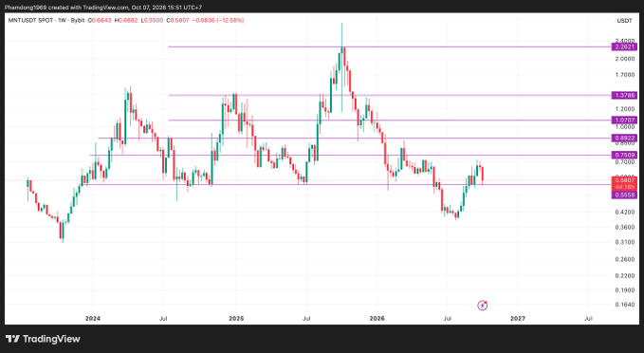This screenshot has height=353, width=644.
Task: Click the 1.2000 tick on price scale
Action: pyautogui.click(x=625, y=109)
